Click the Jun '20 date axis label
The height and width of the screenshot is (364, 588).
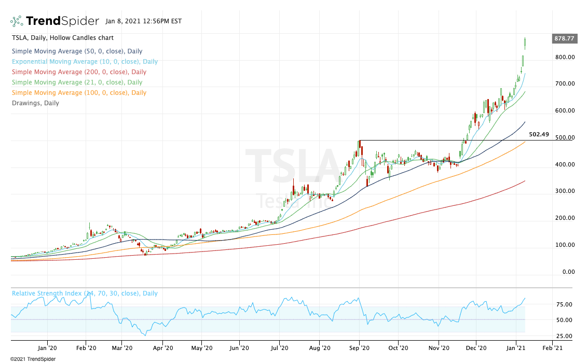pyautogui.click(x=239, y=348)
